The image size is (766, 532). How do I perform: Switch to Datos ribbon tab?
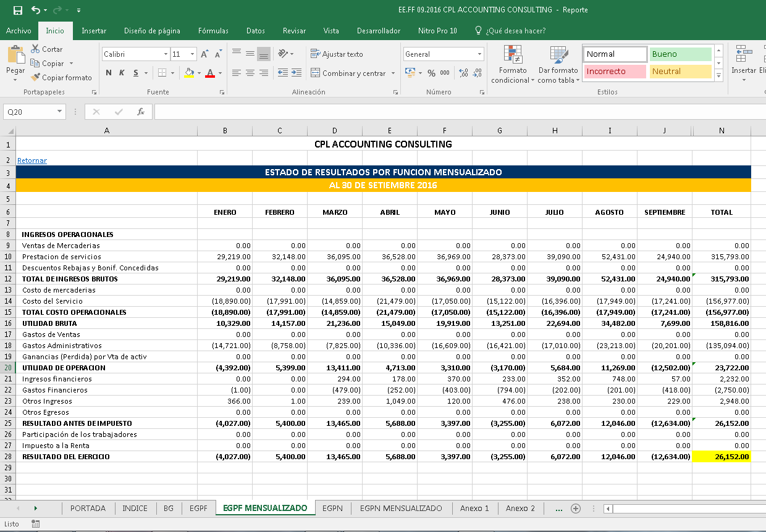(x=255, y=31)
